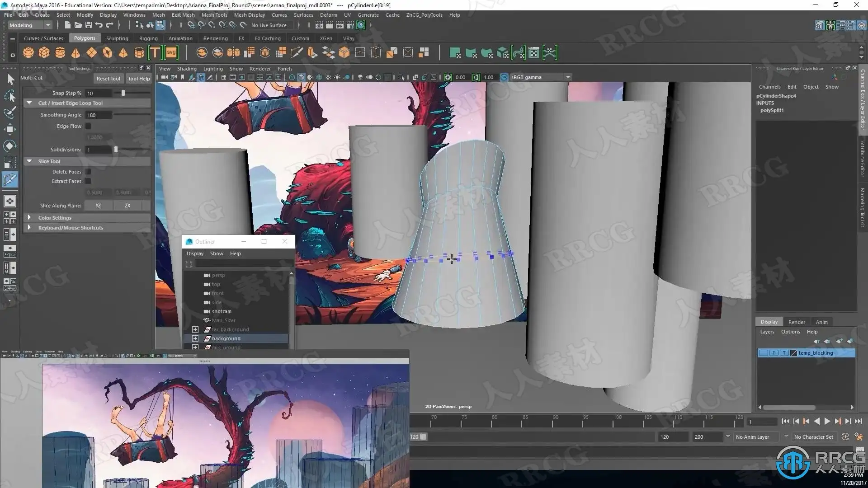The image size is (868, 488).
Task: Select the temp_blocking display layer
Action: click(815, 353)
